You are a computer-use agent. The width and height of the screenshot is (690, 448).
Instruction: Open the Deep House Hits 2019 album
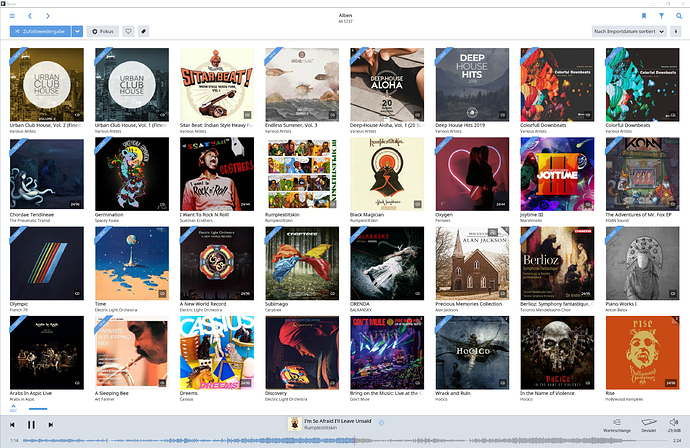pyautogui.click(x=472, y=85)
